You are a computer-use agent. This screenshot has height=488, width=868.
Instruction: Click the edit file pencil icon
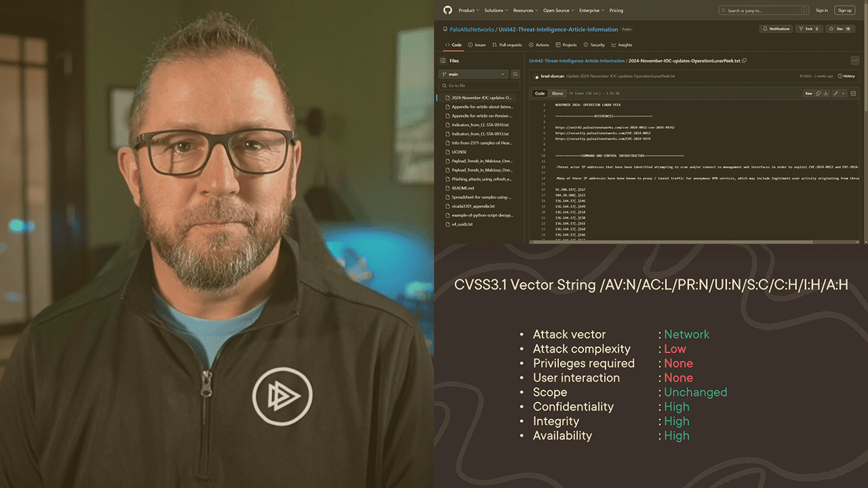click(x=835, y=93)
